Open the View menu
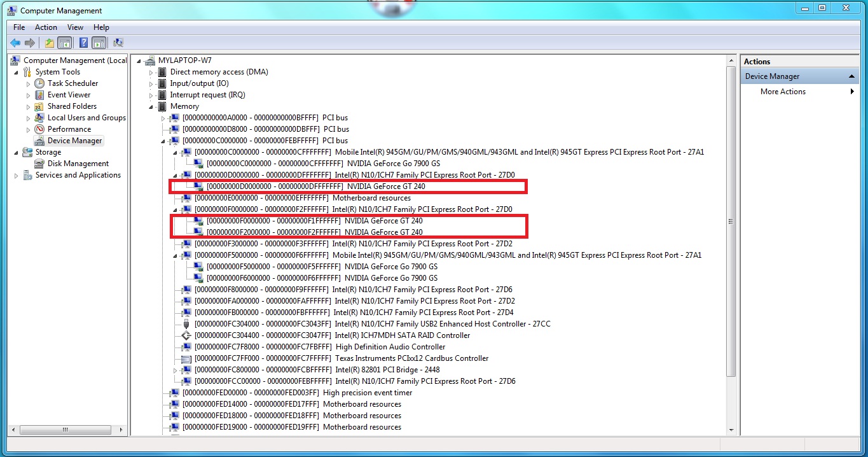This screenshot has height=457, width=868. (75, 27)
